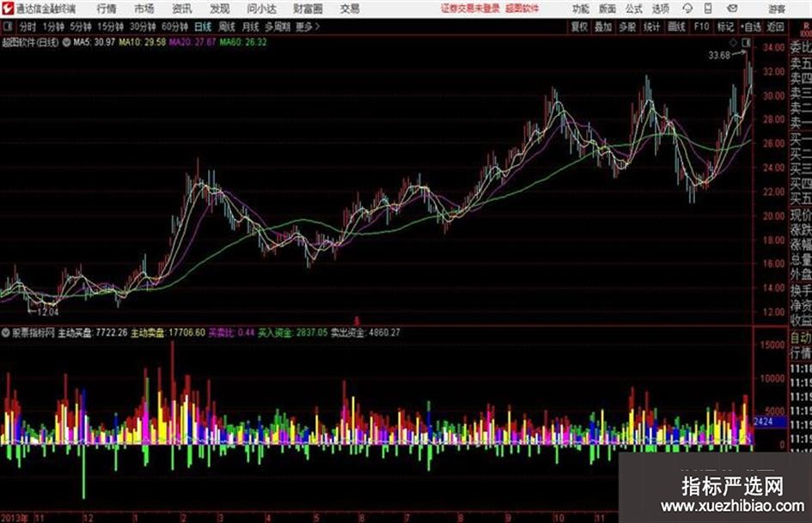Open the 市场 menu
The width and height of the screenshot is (812, 523).
(x=144, y=9)
